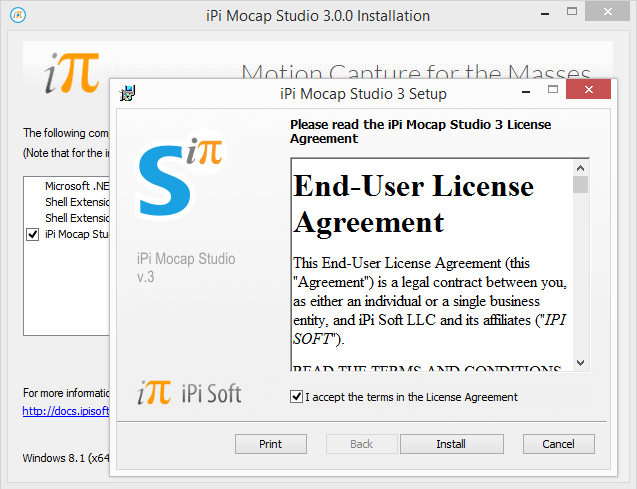Screen dimensions: 637x489
Task: Click 'Windows 8.1 (x64' status text
Action: (66, 458)
